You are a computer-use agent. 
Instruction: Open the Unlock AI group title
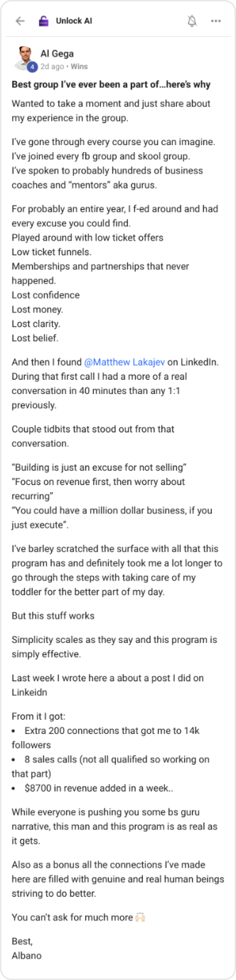click(x=74, y=21)
